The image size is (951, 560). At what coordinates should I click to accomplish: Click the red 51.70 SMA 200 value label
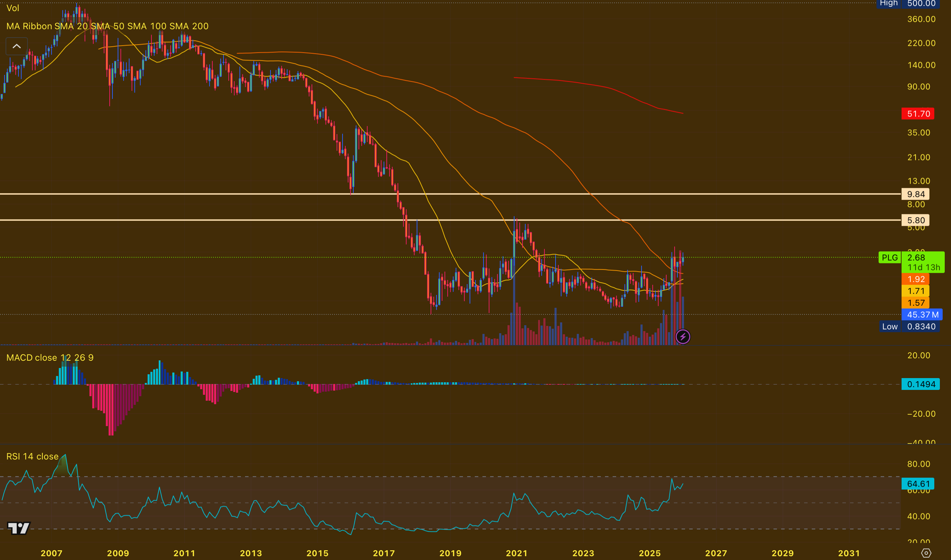pyautogui.click(x=918, y=114)
